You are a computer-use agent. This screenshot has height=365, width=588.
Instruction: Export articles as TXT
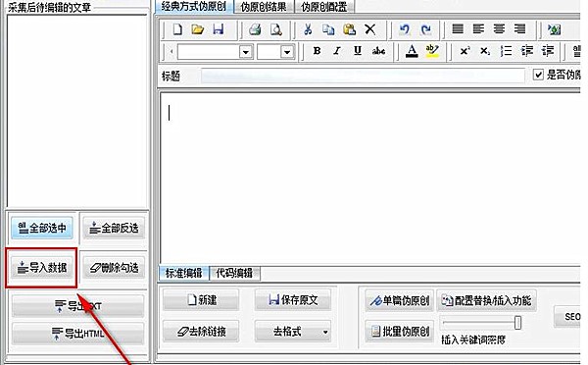coord(78,306)
